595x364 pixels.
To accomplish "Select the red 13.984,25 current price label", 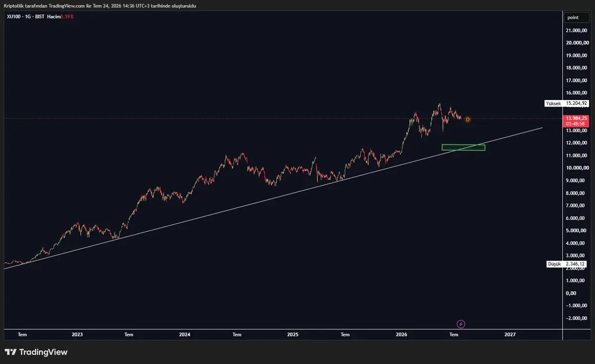I will [577, 120].
